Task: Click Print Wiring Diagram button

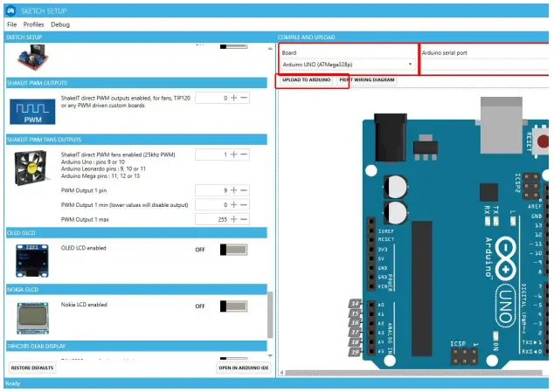Action: 367,79
